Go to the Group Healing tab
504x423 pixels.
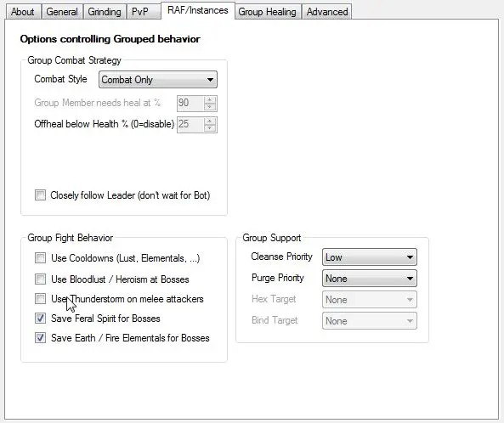(x=268, y=12)
